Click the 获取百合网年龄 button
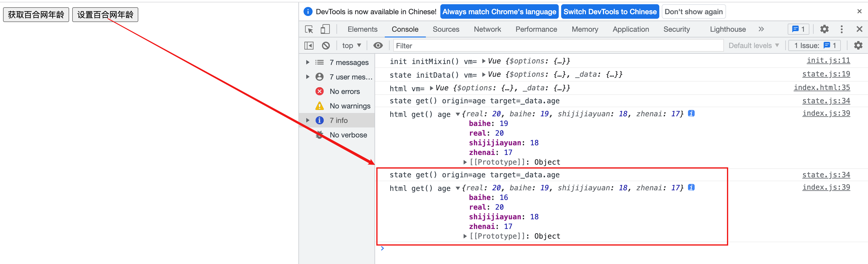Image resolution: width=868 pixels, height=264 pixels. point(36,15)
